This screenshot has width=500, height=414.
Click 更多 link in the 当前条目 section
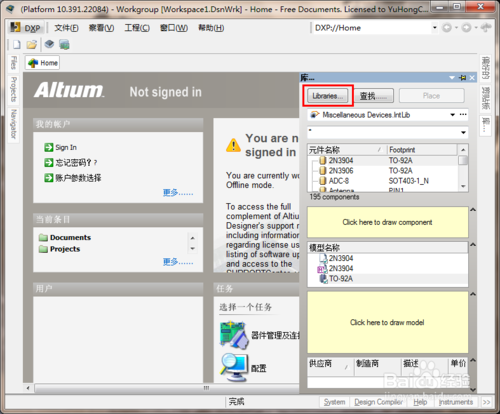(x=178, y=262)
